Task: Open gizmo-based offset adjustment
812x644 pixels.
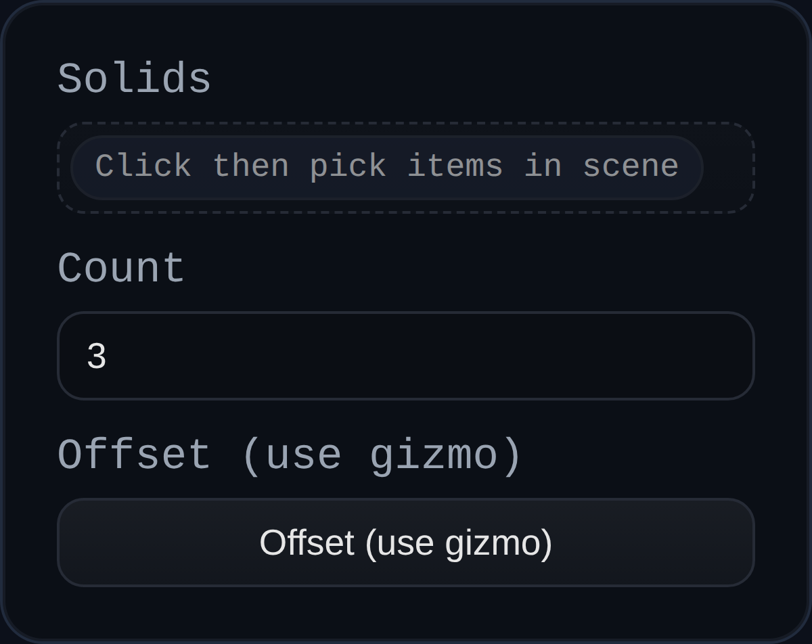Action: pyautogui.click(x=406, y=542)
